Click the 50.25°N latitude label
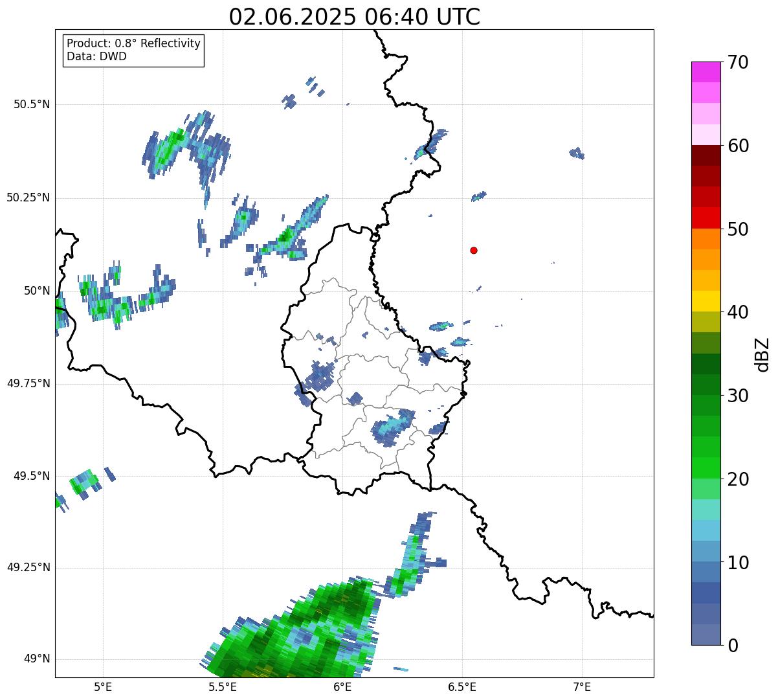The height and width of the screenshot is (700, 778). (x=28, y=198)
